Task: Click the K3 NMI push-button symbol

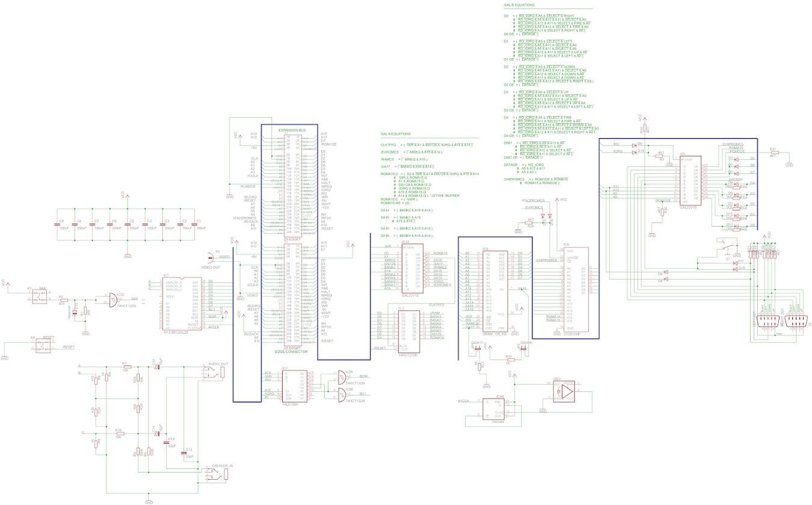Action: [x=40, y=298]
